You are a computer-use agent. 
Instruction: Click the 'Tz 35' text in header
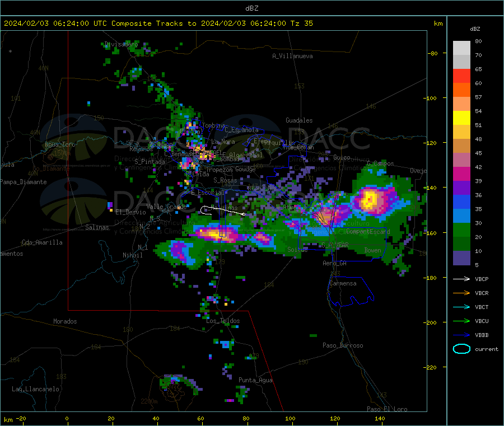tap(301, 24)
